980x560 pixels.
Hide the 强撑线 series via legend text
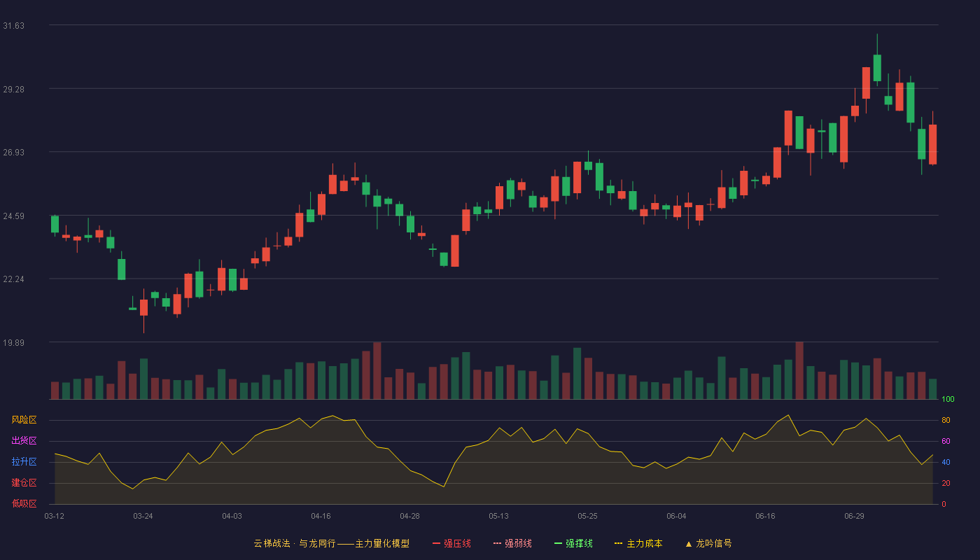[x=579, y=543]
